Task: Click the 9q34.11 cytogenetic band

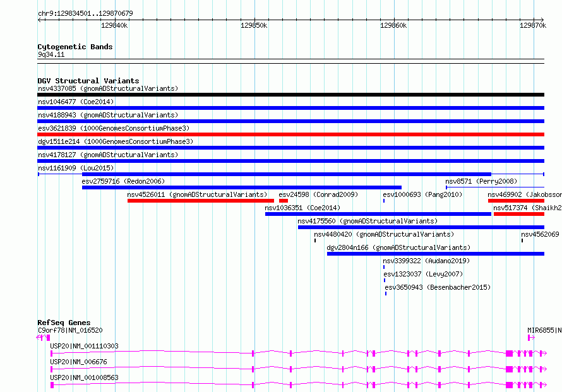Action: [290, 61]
